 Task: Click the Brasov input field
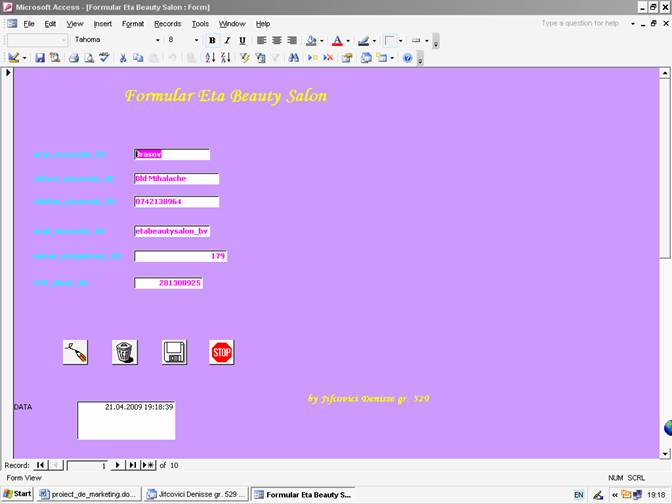172,154
